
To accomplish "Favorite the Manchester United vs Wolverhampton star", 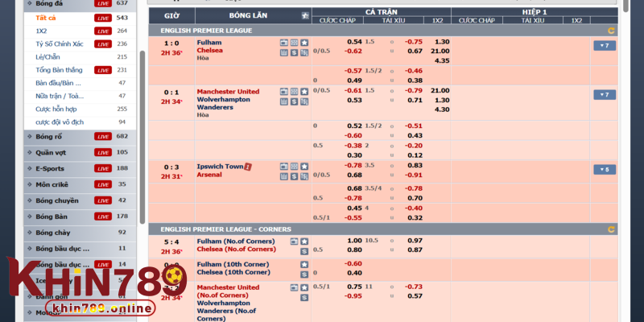I will pos(304,92).
